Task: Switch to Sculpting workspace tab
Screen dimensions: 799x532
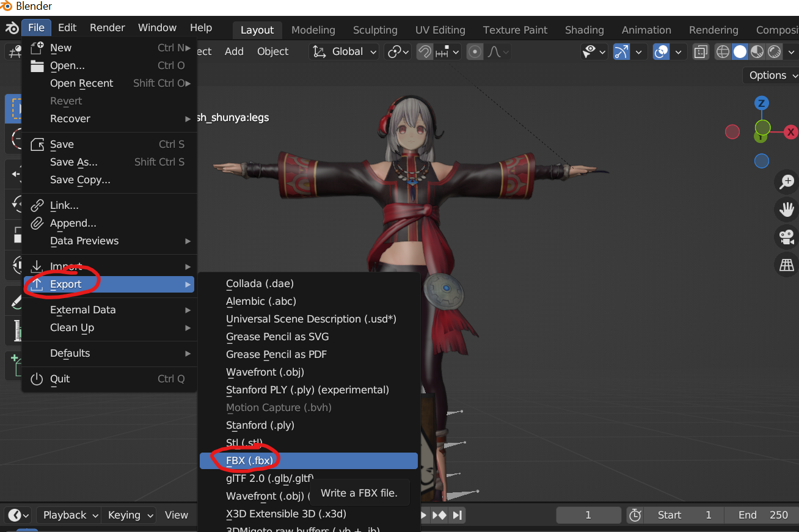Action: (375, 30)
